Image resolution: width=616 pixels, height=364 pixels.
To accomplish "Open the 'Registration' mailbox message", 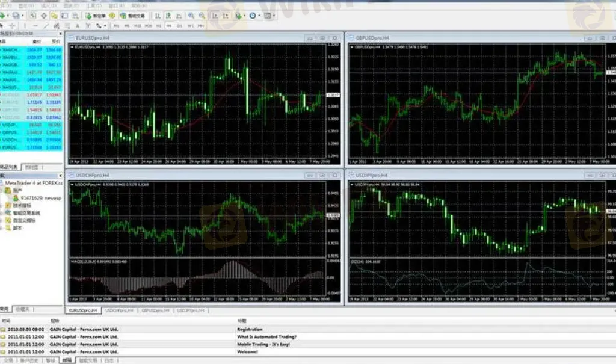I will pos(250,330).
